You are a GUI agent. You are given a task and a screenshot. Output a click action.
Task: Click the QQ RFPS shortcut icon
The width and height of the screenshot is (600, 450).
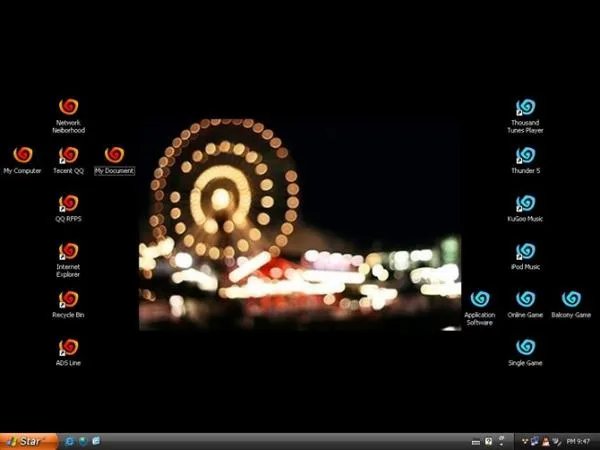click(69, 204)
